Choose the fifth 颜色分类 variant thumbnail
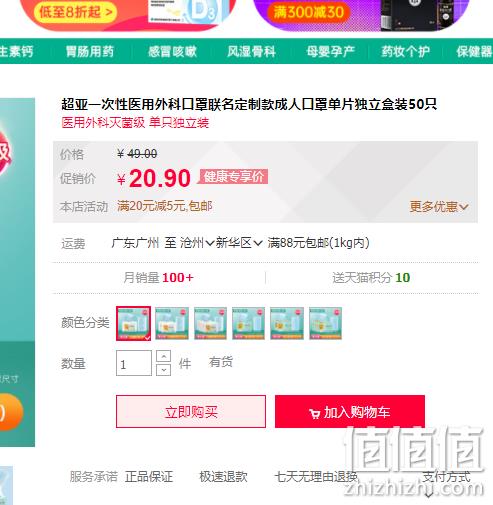 tap(287, 323)
